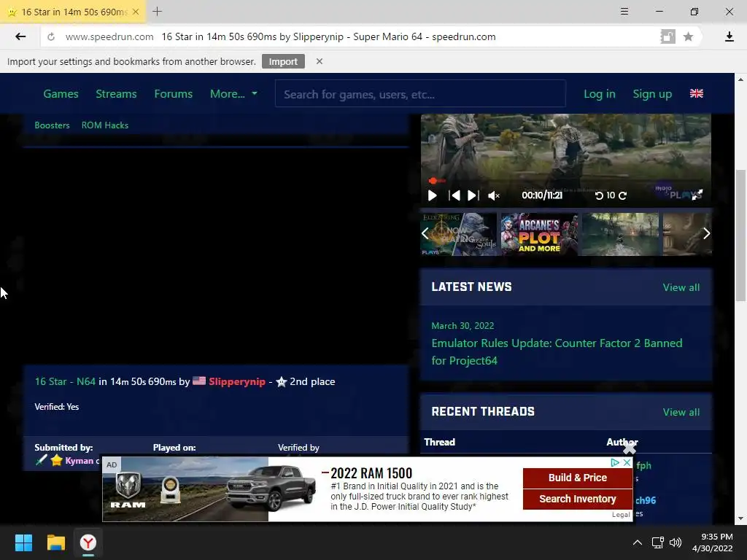Click the scrollbar down arrow
Viewport: 747px width, 560px height.
tap(740, 518)
